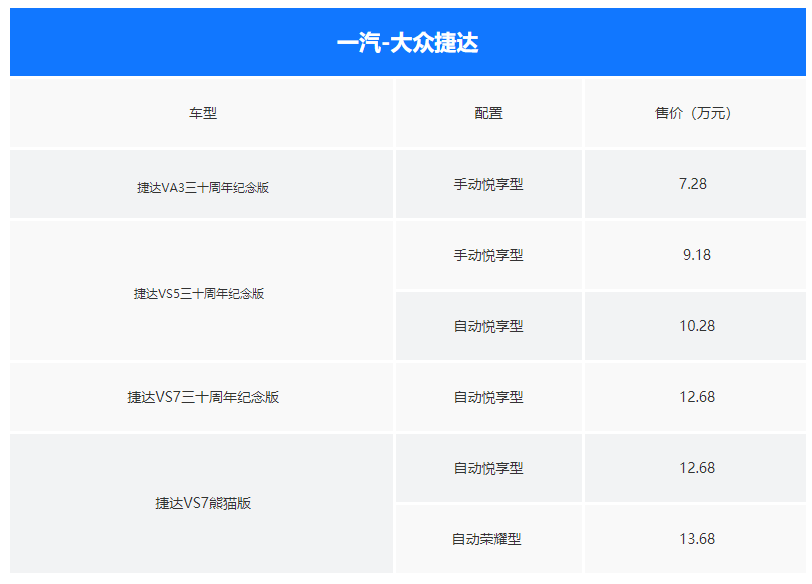Select 自动悦享型 in the 捷达VS7三十周年纪念版 row
Screen dimensions: 812x584
pos(488,397)
